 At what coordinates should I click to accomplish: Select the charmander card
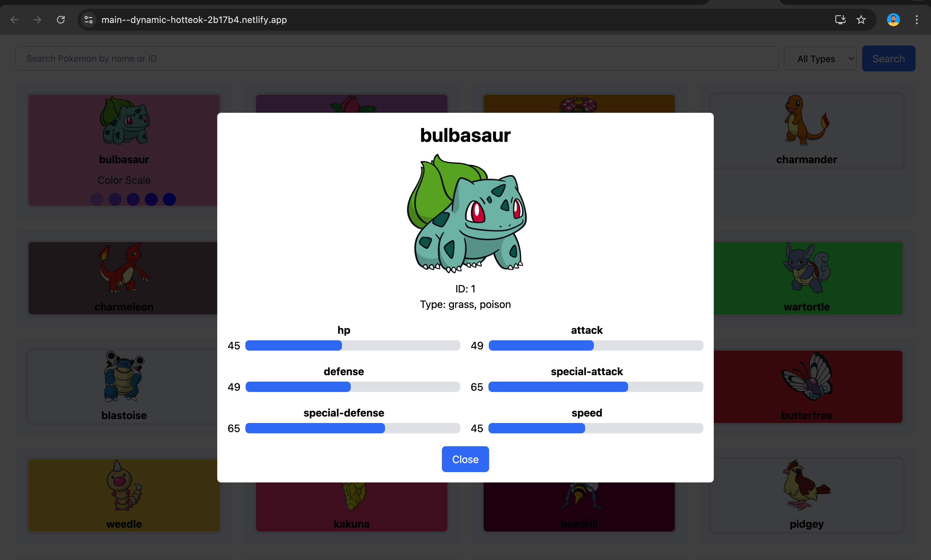[x=807, y=131]
